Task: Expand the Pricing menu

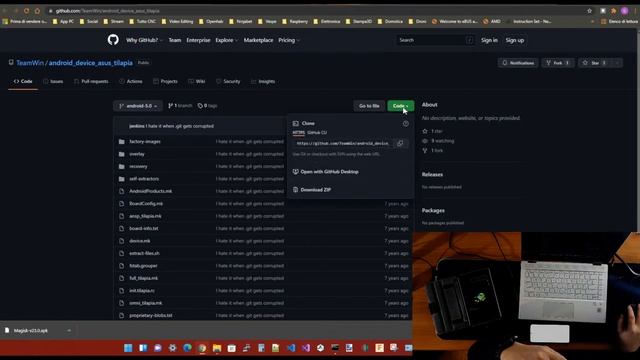Action: pyautogui.click(x=289, y=40)
